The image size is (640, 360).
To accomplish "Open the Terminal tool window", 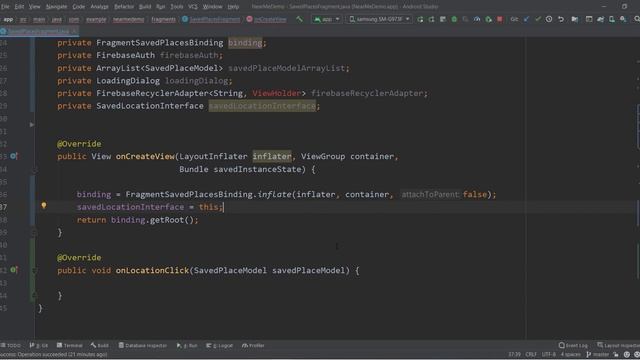I will coord(70,345).
